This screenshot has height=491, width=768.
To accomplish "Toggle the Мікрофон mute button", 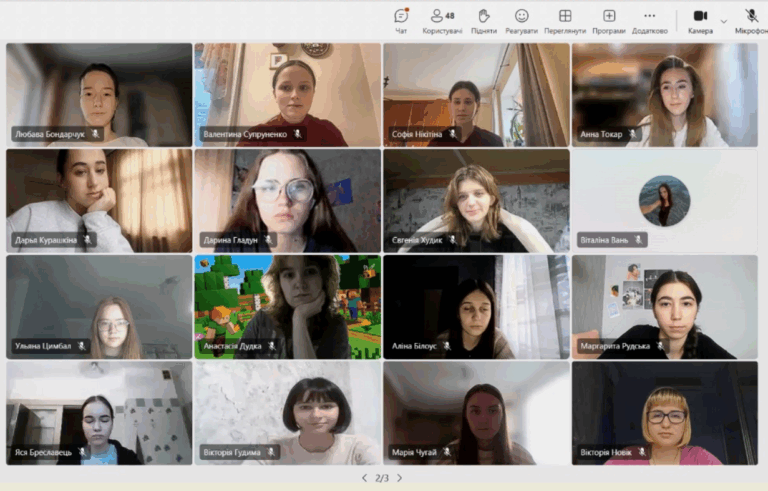I will [751, 18].
